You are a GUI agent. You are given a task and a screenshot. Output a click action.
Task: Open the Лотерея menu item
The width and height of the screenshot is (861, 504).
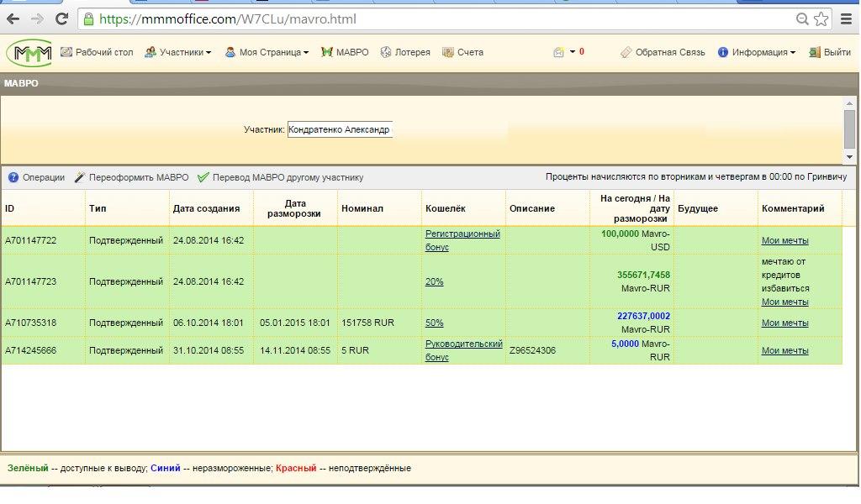click(412, 52)
